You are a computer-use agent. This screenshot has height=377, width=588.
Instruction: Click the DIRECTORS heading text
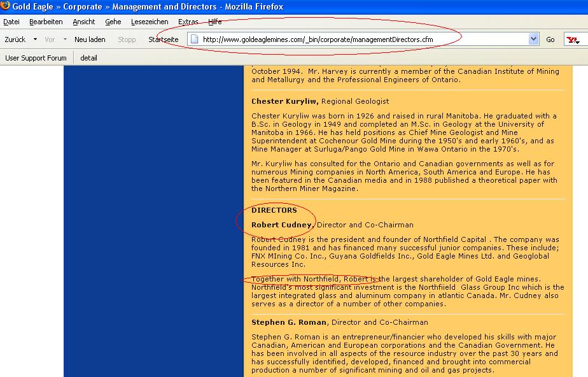pyautogui.click(x=274, y=210)
